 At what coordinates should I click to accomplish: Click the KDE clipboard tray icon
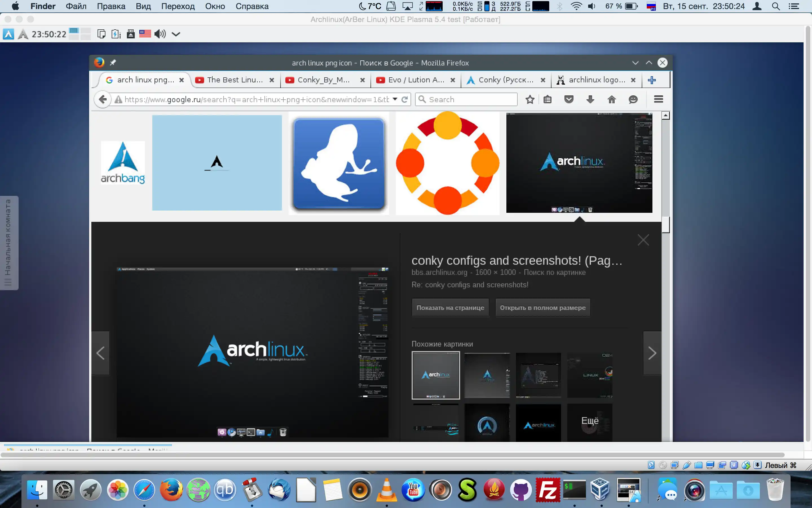point(101,34)
